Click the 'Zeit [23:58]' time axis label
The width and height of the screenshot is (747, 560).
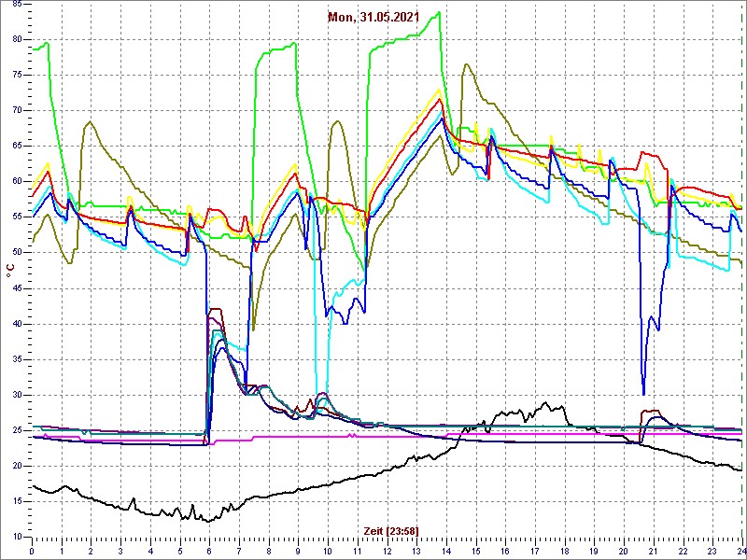tap(391, 530)
